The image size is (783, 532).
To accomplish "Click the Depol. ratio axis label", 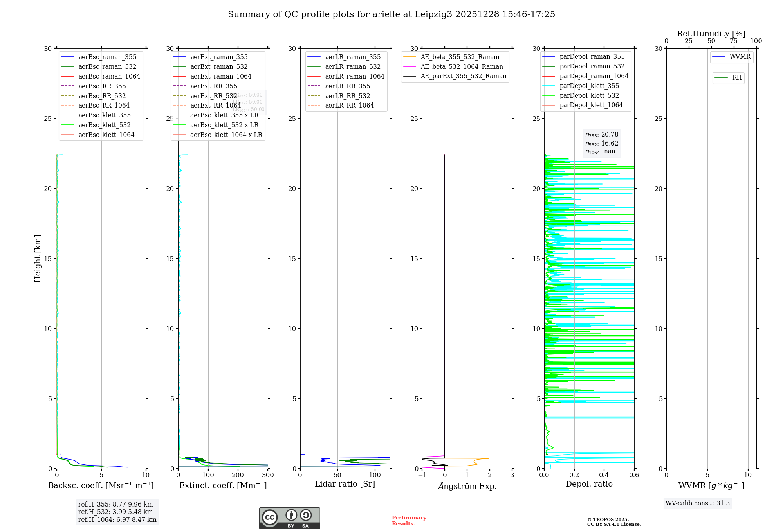I will (x=589, y=484).
